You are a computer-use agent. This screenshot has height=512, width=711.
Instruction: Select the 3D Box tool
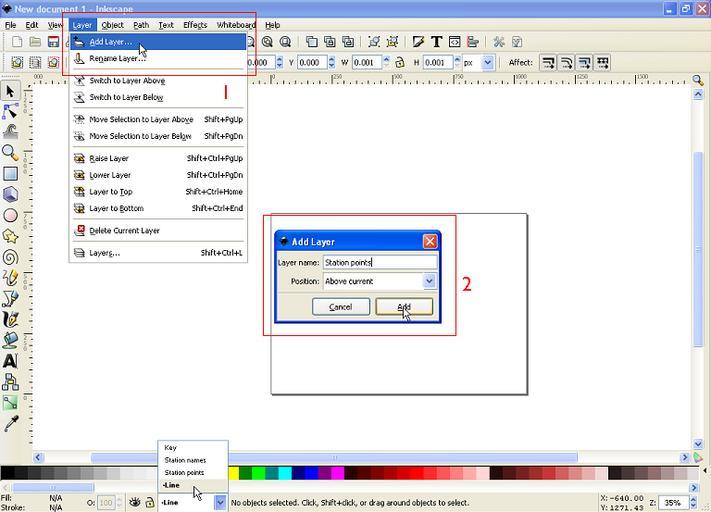click(x=10, y=194)
